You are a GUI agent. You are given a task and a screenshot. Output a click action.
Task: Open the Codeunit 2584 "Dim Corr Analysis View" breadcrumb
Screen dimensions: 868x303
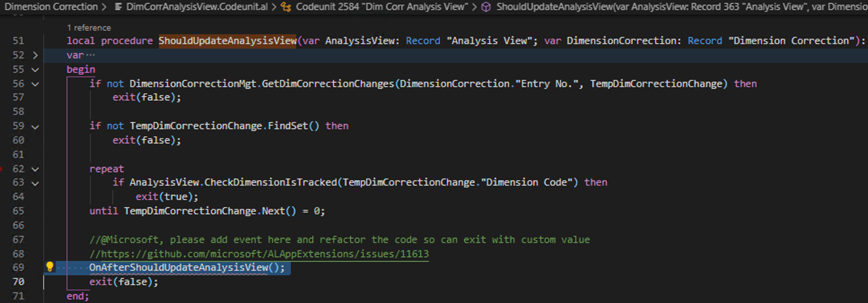[x=381, y=7]
